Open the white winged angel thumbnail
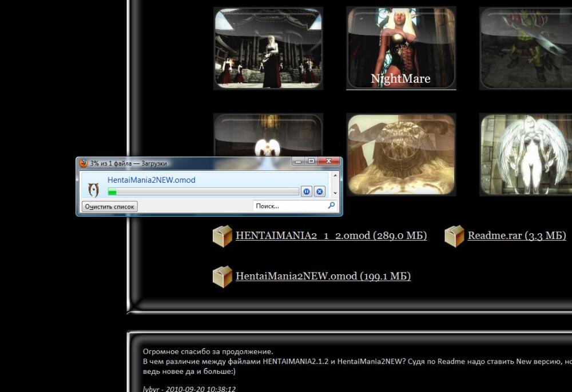This screenshot has height=392, width=572. 526,154
